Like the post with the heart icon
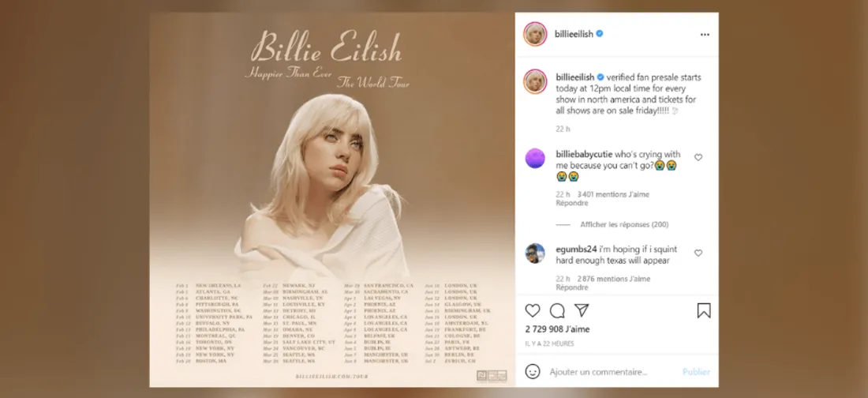 click(533, 310)
